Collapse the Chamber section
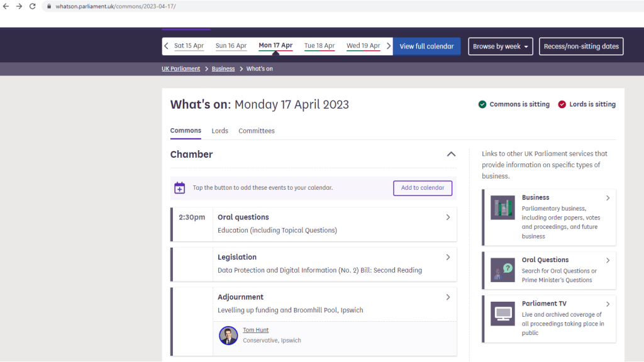This screenshot has width=644, height=362. pyautogui.click(x=451, y=155)
